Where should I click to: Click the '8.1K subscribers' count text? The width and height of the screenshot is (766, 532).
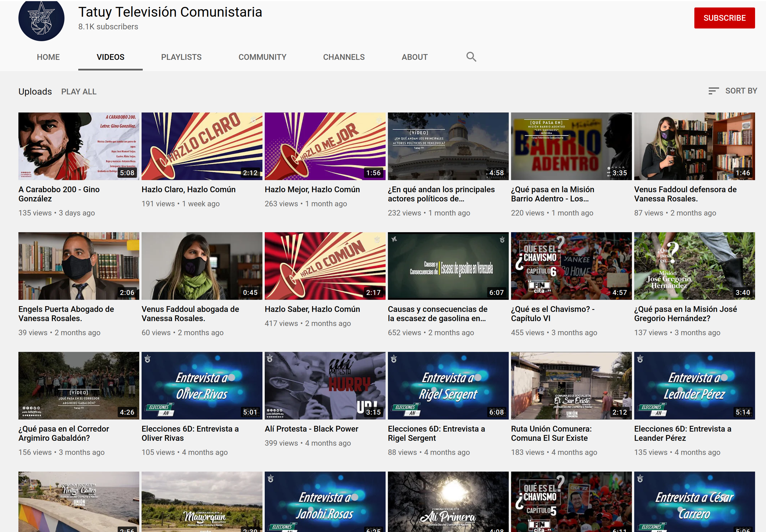pos(108,27)
